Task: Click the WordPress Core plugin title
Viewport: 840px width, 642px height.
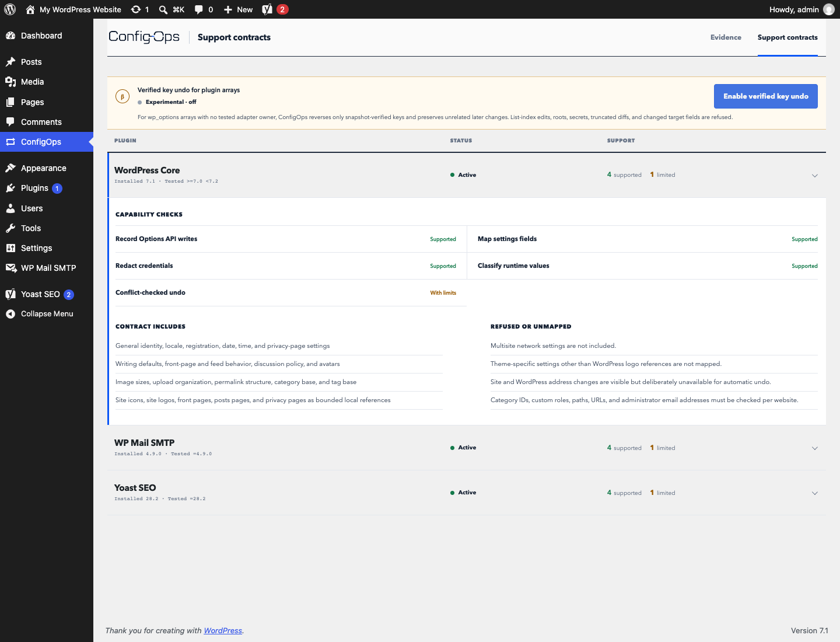Action: click(147, 170)
